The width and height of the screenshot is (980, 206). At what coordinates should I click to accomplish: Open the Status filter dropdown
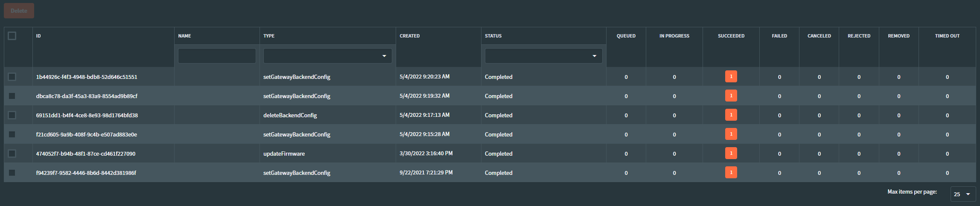543,56
